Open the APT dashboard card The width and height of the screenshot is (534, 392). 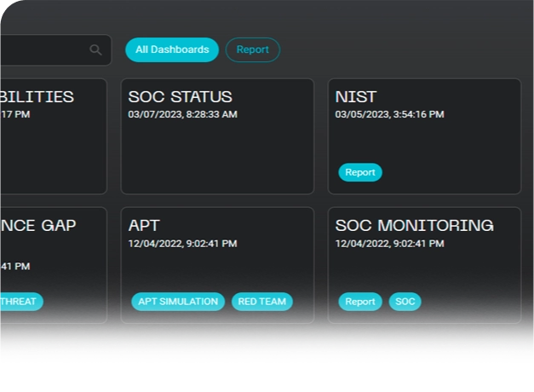(x=217, y=265)
